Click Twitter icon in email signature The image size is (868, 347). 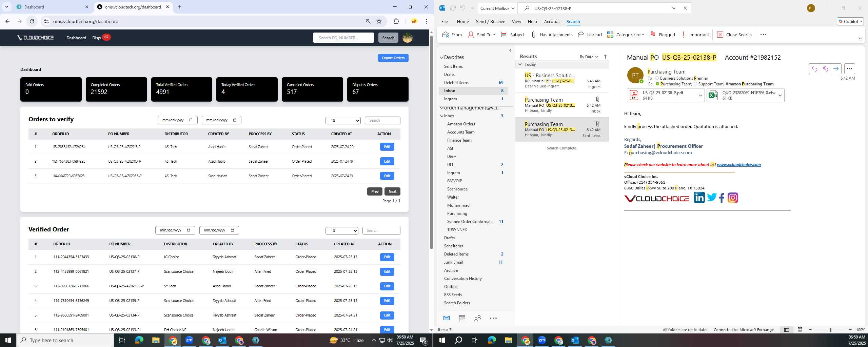point(711,197)
